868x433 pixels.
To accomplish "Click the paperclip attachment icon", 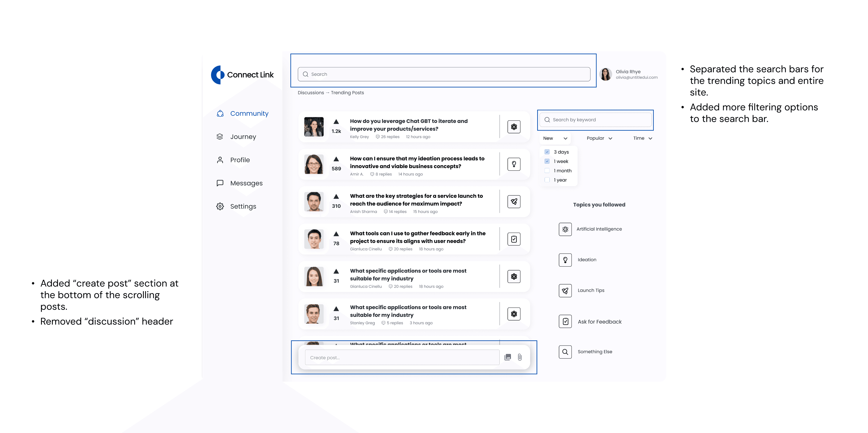I will point(520,357).
